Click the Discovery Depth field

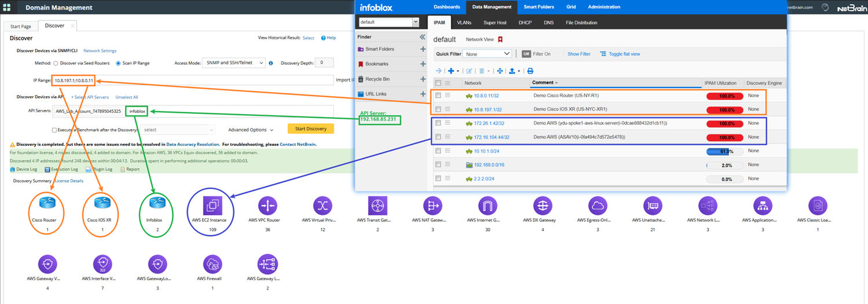click(324, 63)
